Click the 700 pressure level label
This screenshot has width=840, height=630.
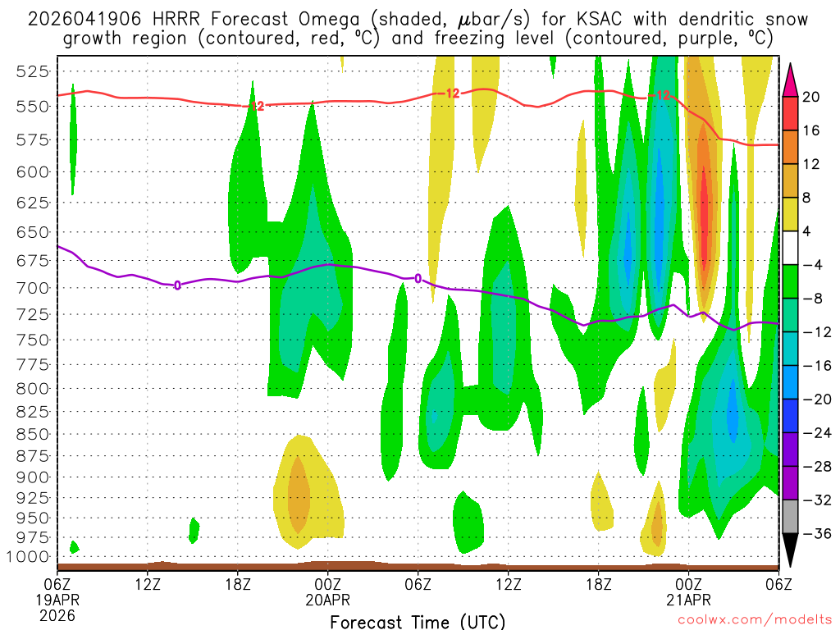pyautogui.click(x=31, y=288)
